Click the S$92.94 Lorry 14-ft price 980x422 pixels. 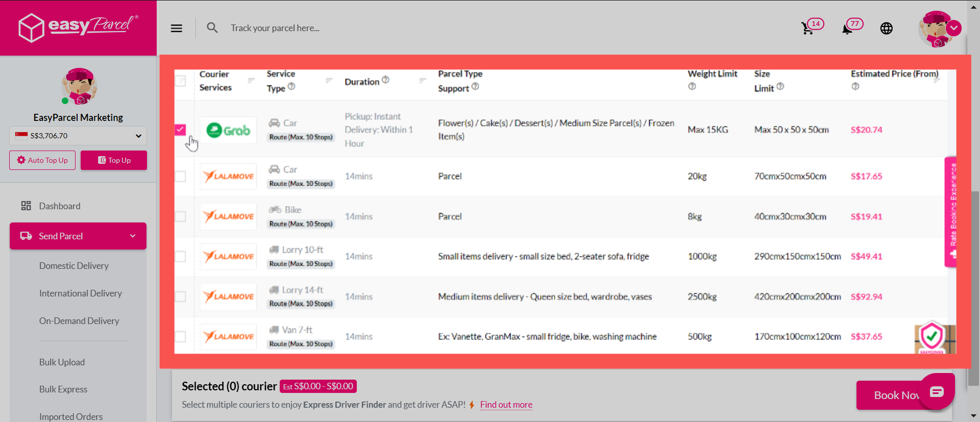click(x=866, y=296)
